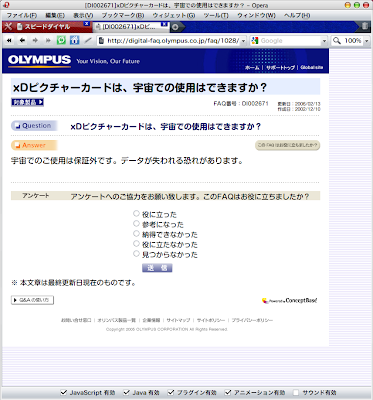Click the rewind navigation icon

[x=9, y=41]
